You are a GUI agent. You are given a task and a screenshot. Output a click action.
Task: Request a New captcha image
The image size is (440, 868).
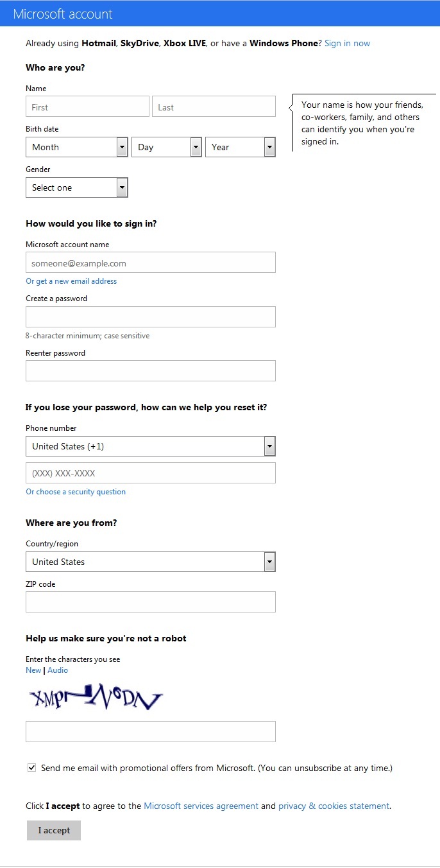(x=33, y=670)
